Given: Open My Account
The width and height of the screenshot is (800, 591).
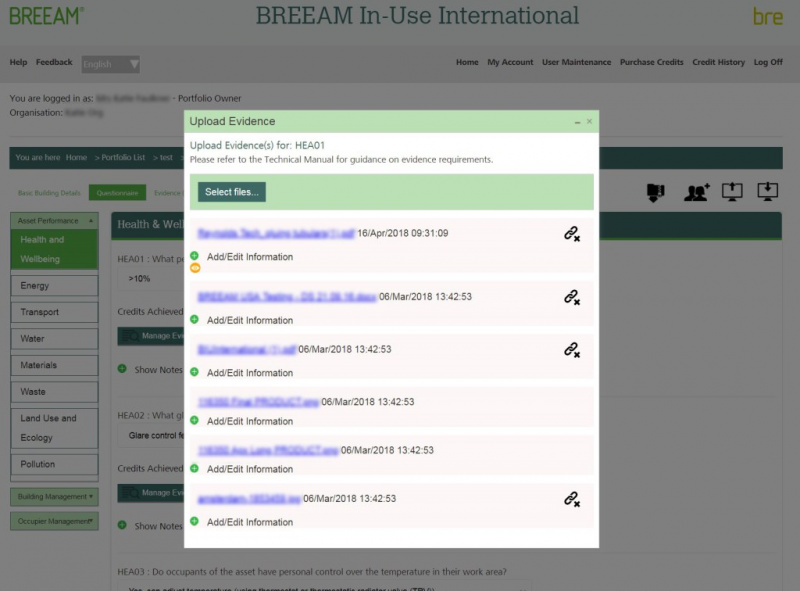Looking at the screenshot, I should click(510, 62).
